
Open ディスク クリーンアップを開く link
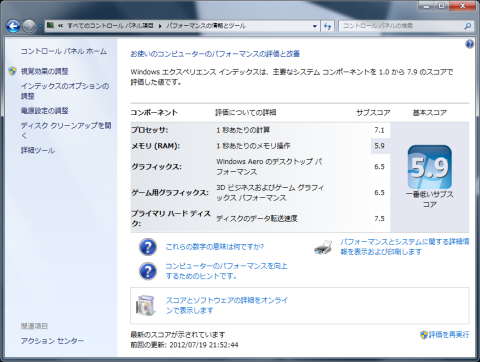pyautogui.click(x=66, y=130)
